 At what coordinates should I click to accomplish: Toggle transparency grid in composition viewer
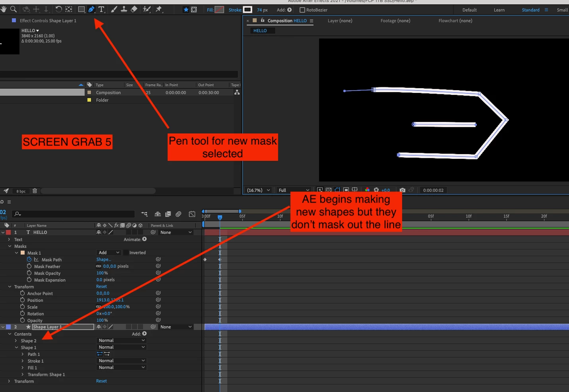pos(329,190)
